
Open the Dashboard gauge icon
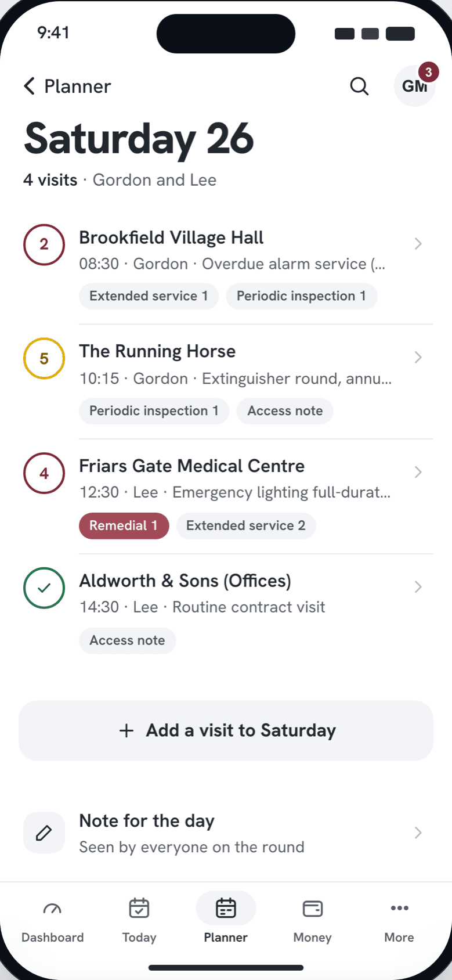tap(52, 909)
